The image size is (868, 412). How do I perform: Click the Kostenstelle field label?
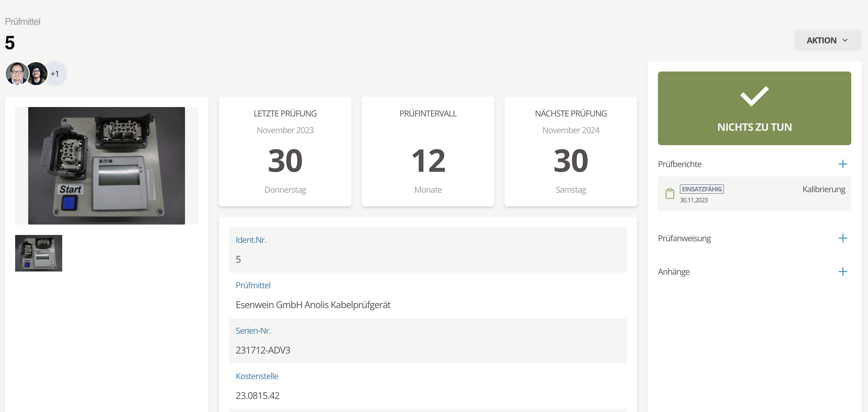257,376
